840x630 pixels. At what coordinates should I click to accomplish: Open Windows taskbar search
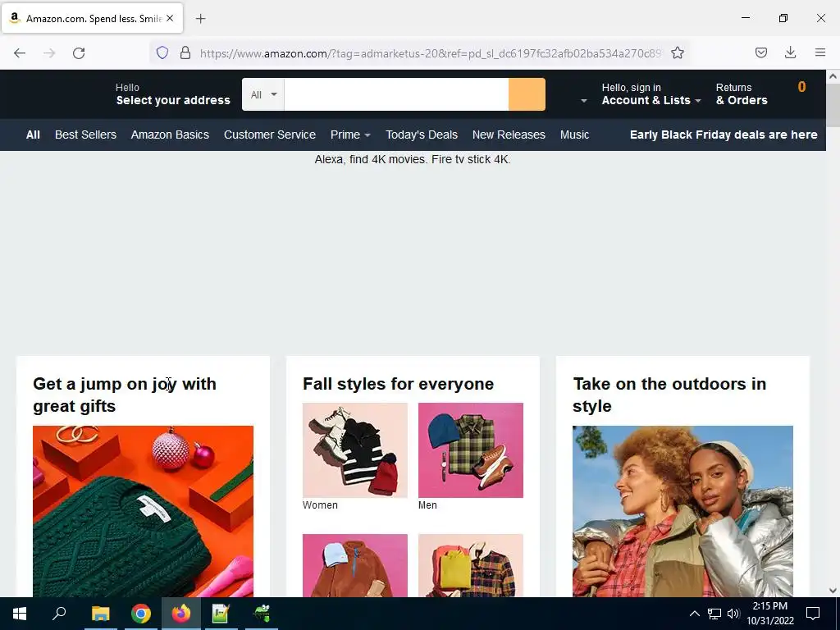tap(59, 614)
